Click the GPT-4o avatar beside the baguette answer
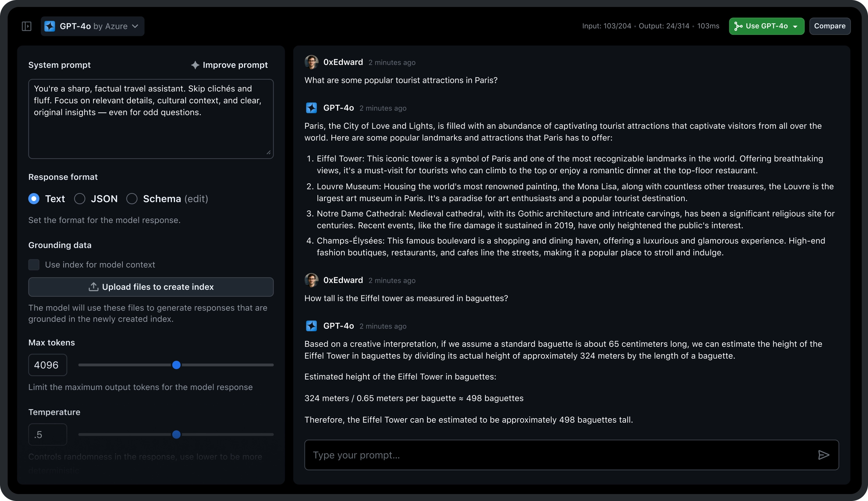Image resolution: width=868 pixels, height=501 pixels. [311, 326]
